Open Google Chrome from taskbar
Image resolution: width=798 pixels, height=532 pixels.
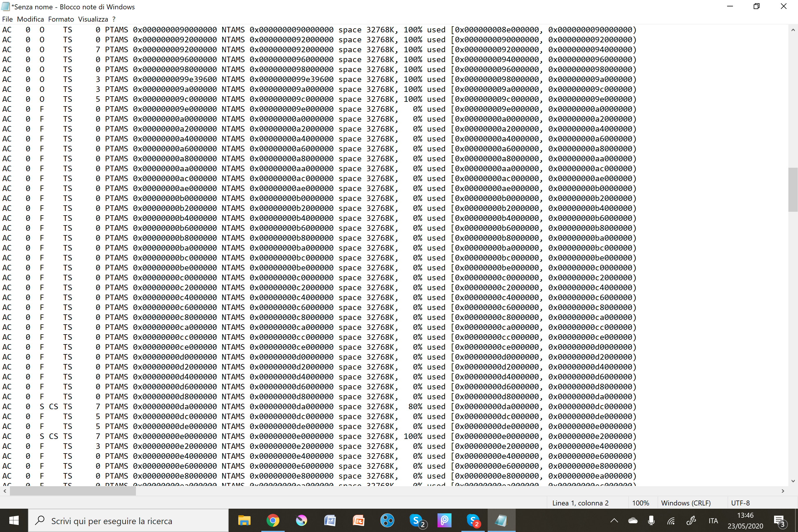point(273,520)
